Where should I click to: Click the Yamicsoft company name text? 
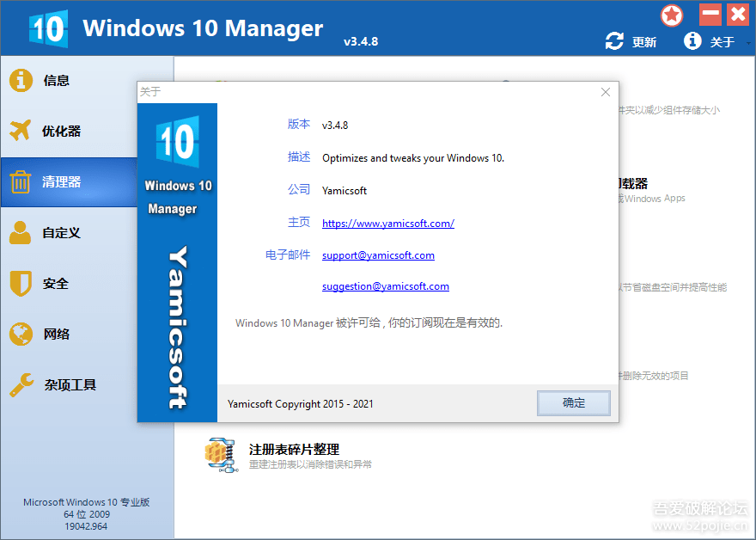coord(344,191)
